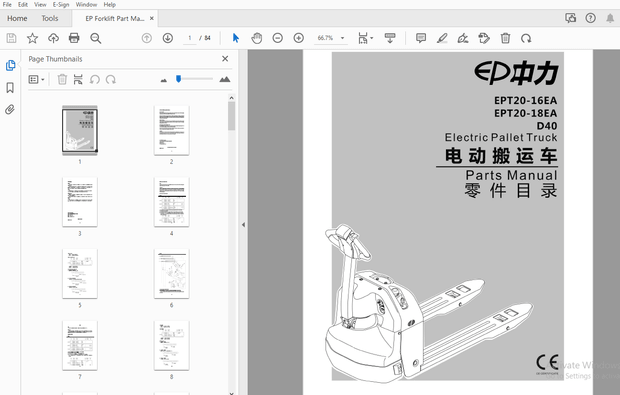The image size is (620, 395).
Task: Open the Edit menu
Action: coord(23,5)
